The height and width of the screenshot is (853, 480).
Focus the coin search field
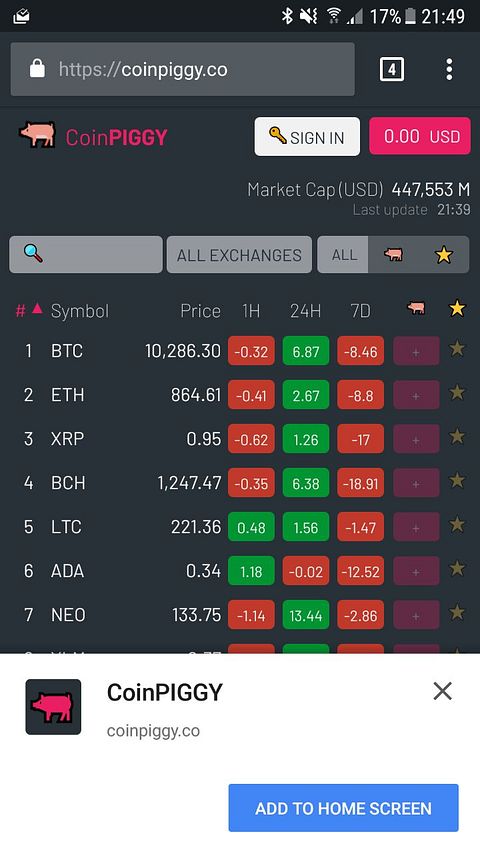click(x=86, y=254)
